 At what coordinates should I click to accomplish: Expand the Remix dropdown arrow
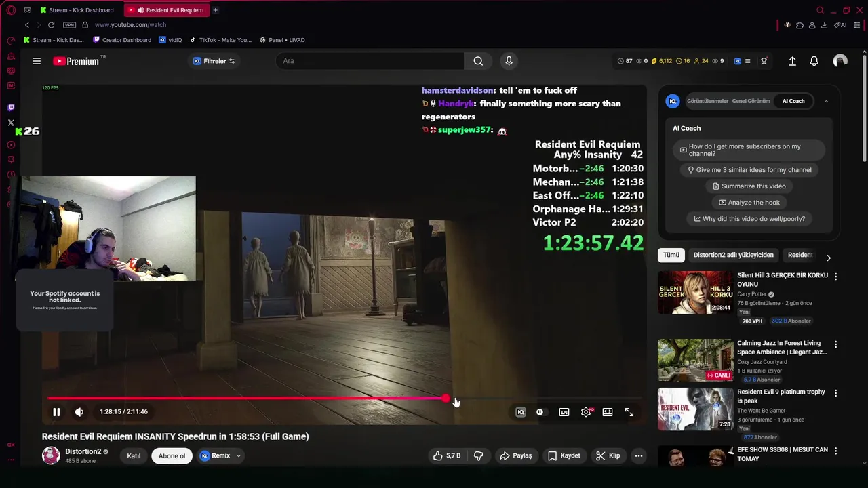(x=239, y=455)
